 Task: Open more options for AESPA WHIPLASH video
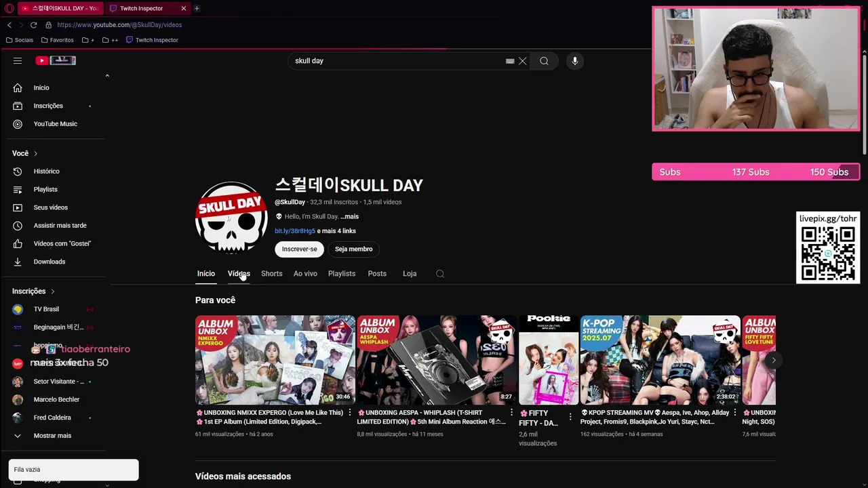511,413
